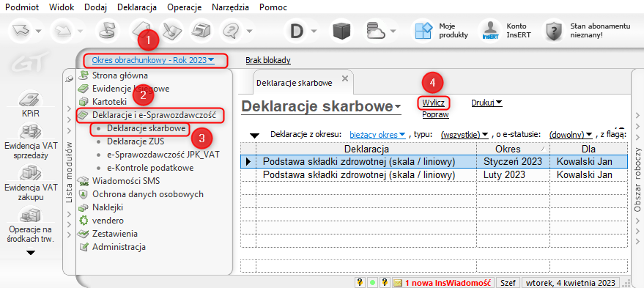
Task: Click question icon left of green dot
Action: (x=360, y=283)
